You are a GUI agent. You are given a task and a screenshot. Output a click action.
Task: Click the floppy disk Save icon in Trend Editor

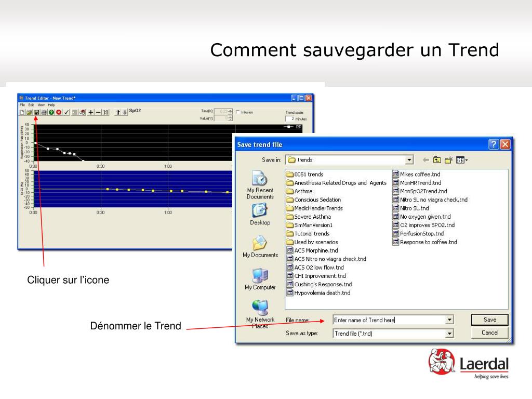pyautogui.click(x=37, y=112)
